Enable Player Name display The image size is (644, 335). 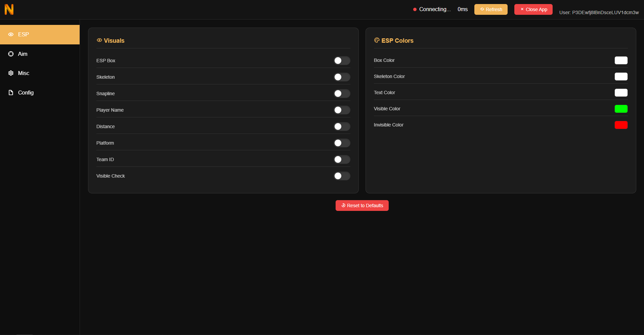pyautogui.click(x=342, y=110)
